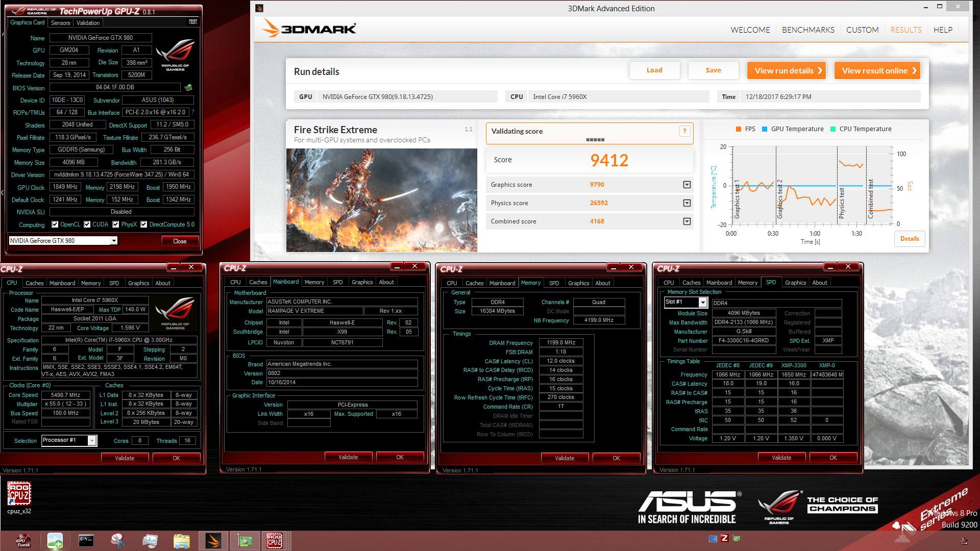Toggle the PhysX checkbox
Screen dimensions: 980x551
[x=116, y=224]
